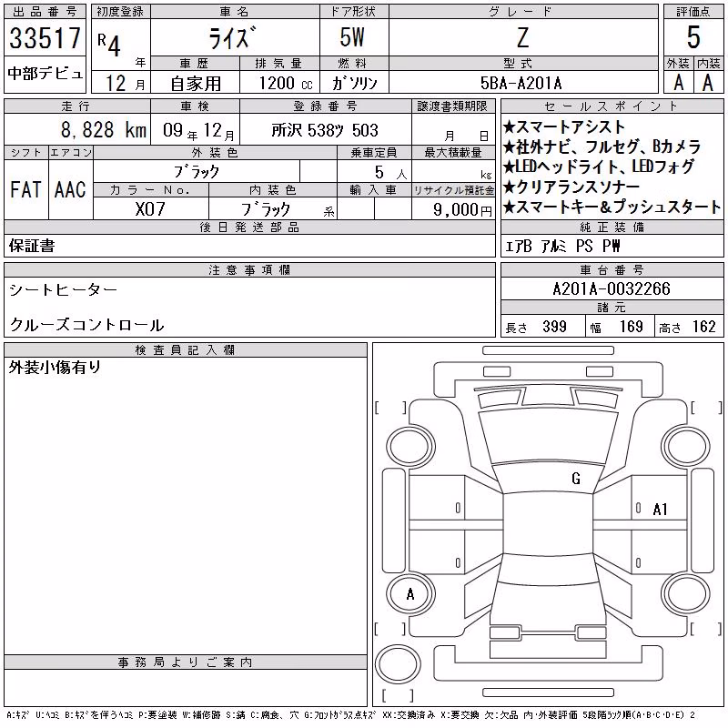Screen dimensions: 728x728
Task: Click the vehicle history value 自家用
Action: pyautogui.click(x=196, y=84)
